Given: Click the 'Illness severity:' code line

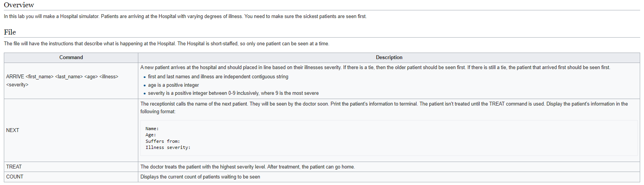Looking at the screenshot, I should (168, 148).
